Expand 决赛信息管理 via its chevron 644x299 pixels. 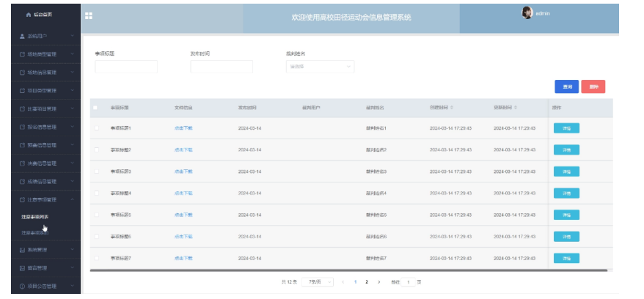pyautogui.click(x=73, y=163)
